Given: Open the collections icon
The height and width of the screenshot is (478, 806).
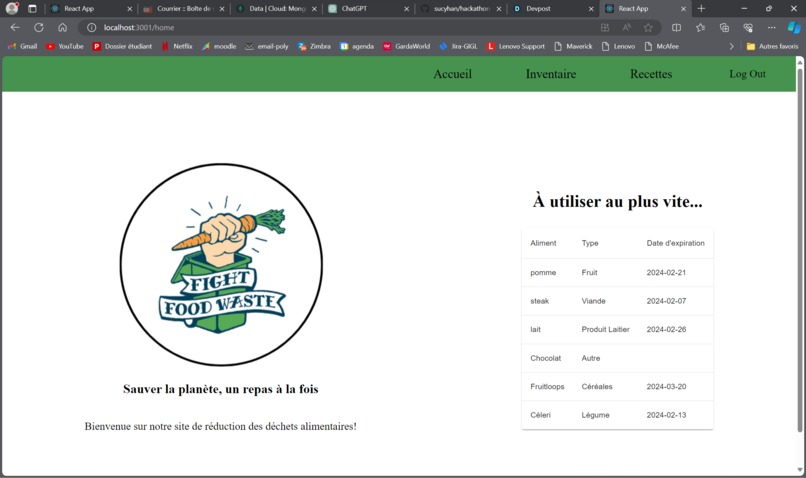Looking at the screenshot, I should click(724, 28).
